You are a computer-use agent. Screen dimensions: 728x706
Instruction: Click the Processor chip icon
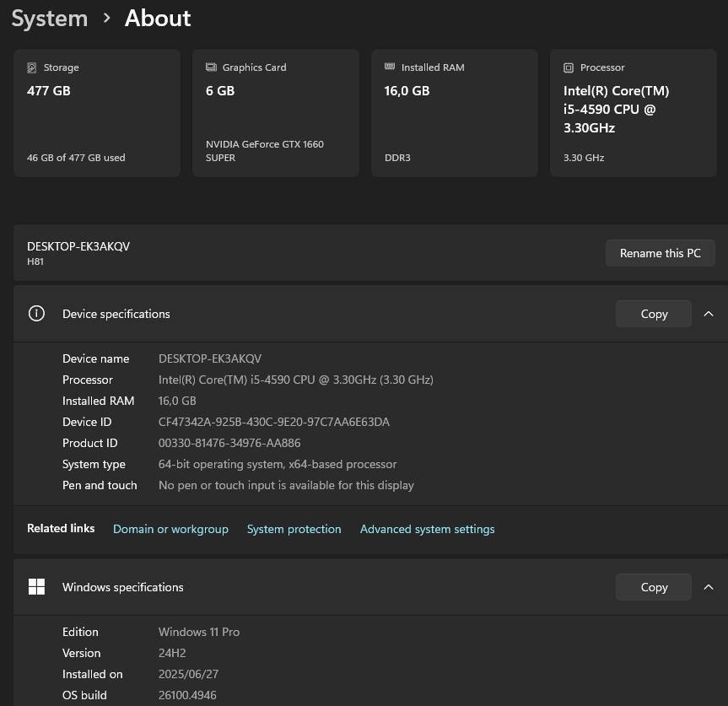(x=569, y=67)
